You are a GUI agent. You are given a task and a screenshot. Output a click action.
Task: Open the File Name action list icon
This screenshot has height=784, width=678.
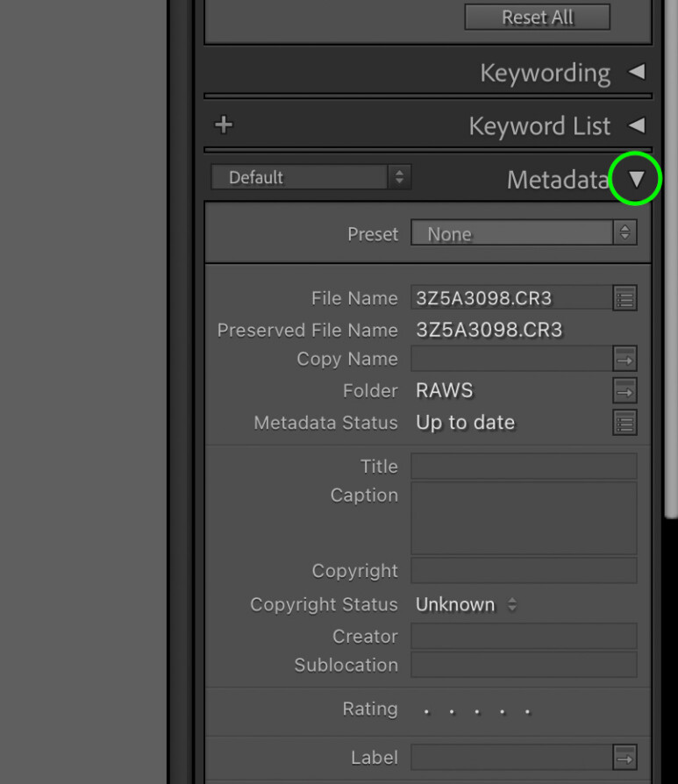coord(624,298)
